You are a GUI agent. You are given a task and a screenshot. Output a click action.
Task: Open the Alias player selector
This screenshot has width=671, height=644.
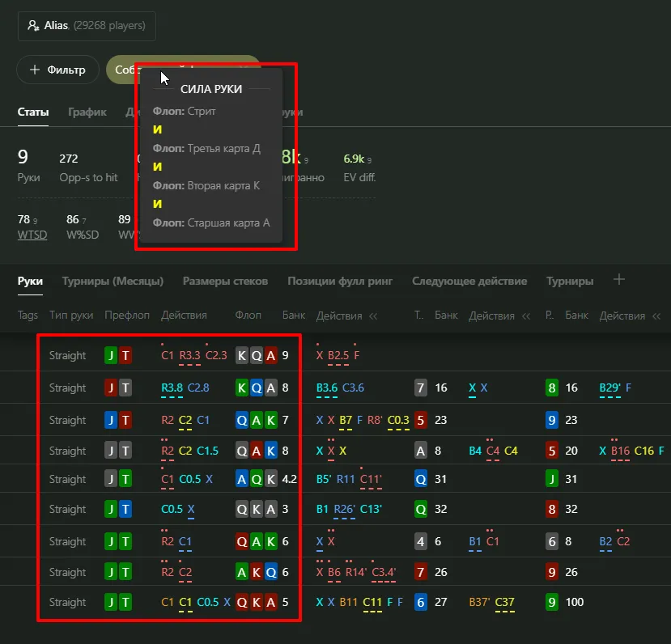pos(87,26)
